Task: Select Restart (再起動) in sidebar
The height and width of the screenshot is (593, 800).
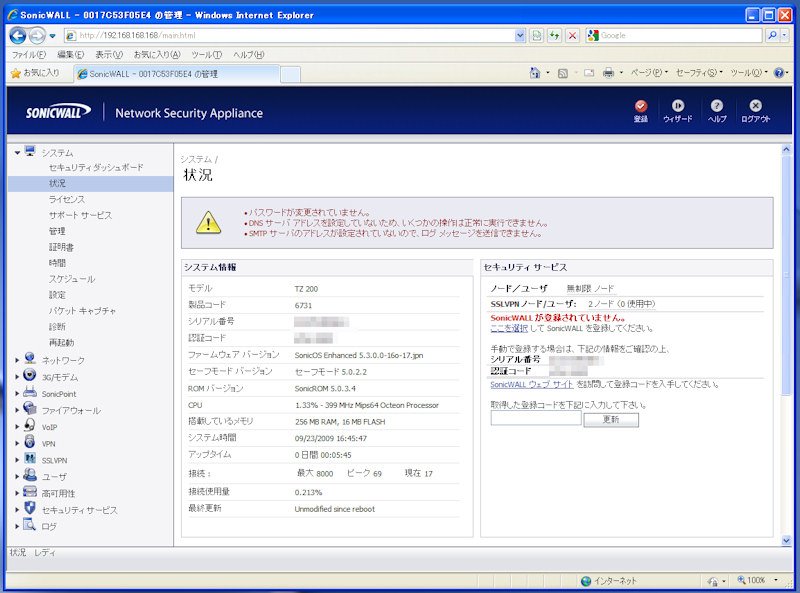Action: coord(61,342)
